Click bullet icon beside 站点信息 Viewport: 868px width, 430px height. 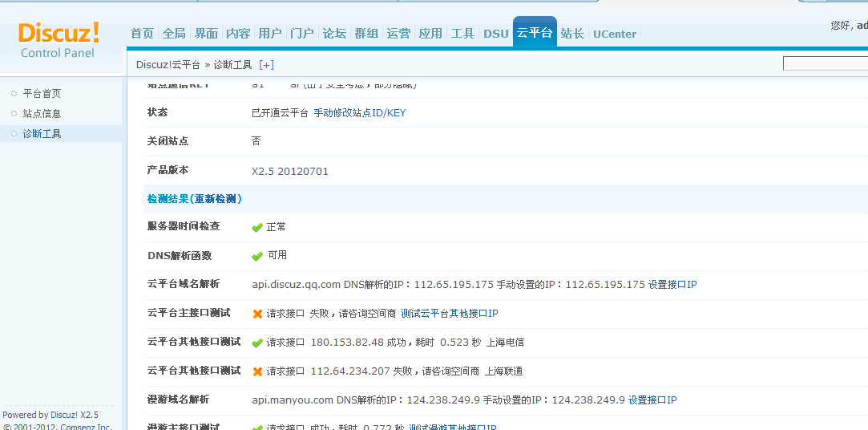pos(14,114)
